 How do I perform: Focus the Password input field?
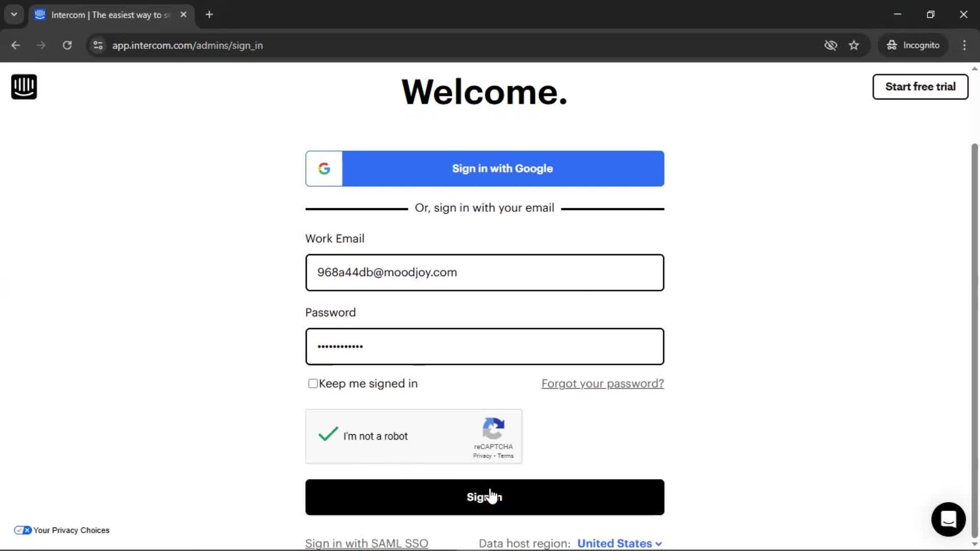pos(485,346)
